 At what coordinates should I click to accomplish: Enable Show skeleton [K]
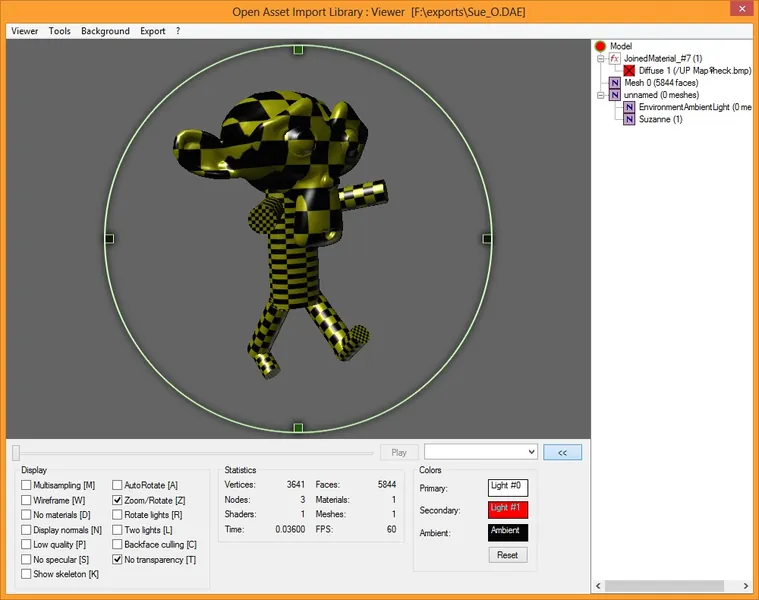26,574
